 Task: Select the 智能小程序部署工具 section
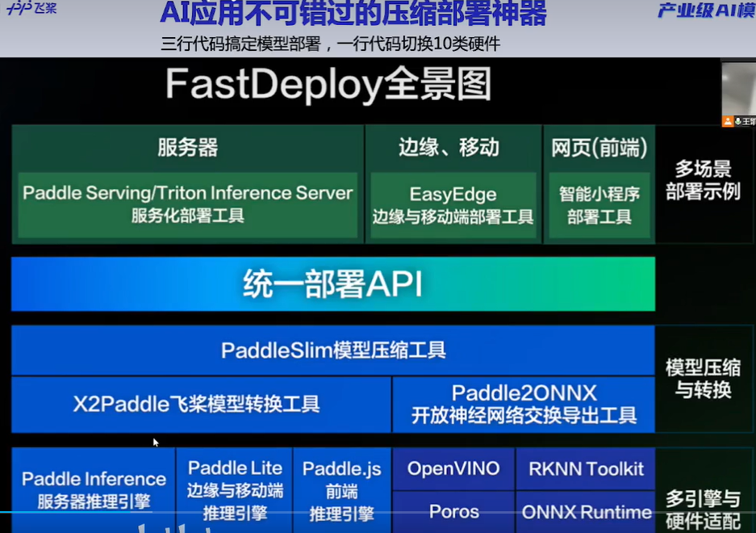pos(599,204)
